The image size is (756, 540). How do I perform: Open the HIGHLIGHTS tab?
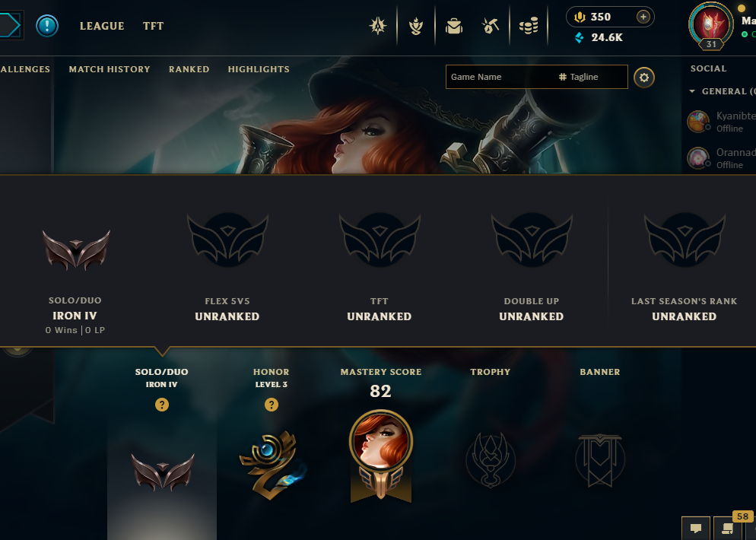[x=259, y=69]
